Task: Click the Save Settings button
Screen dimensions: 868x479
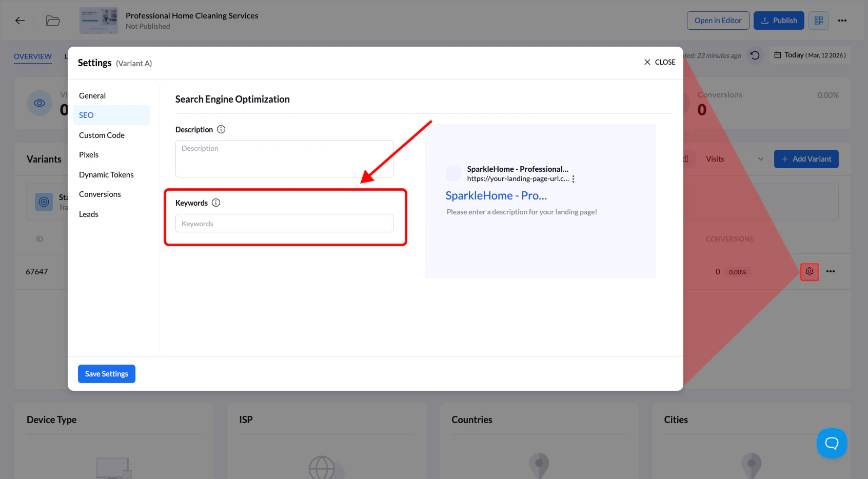Action: point(107,374)
